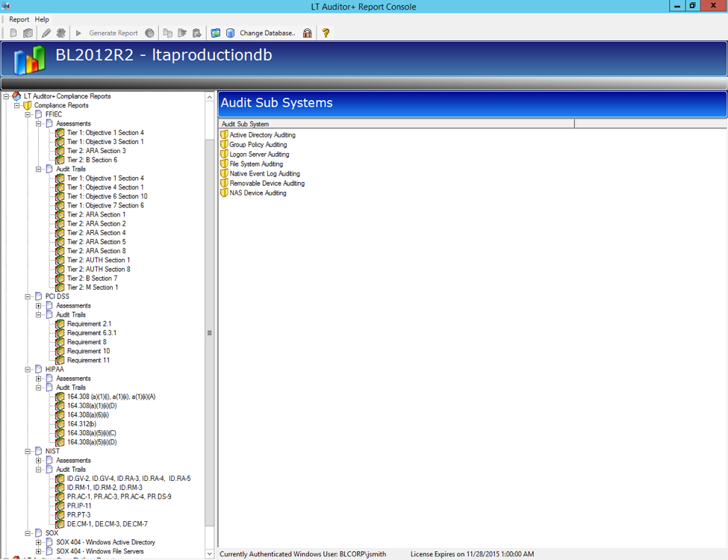Expand the HIPAA Assessments node
The height and width of the screenshot is (560, 728).
[x=39, y=379]
